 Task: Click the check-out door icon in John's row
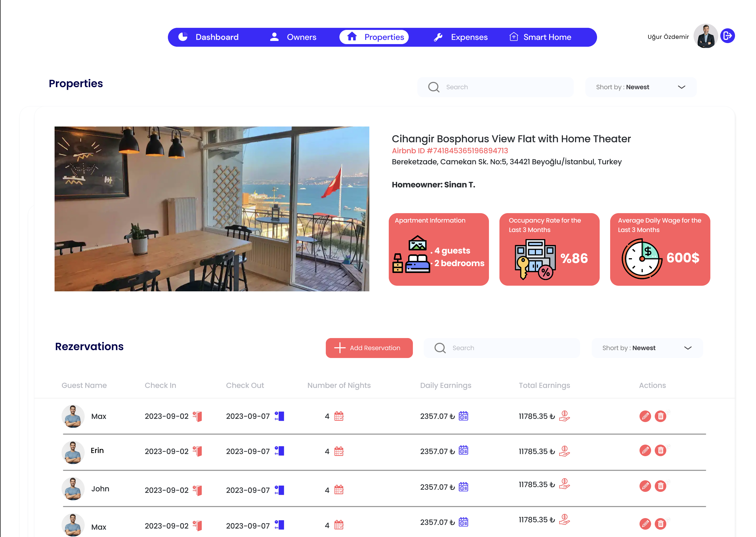[x=279, y=490]
